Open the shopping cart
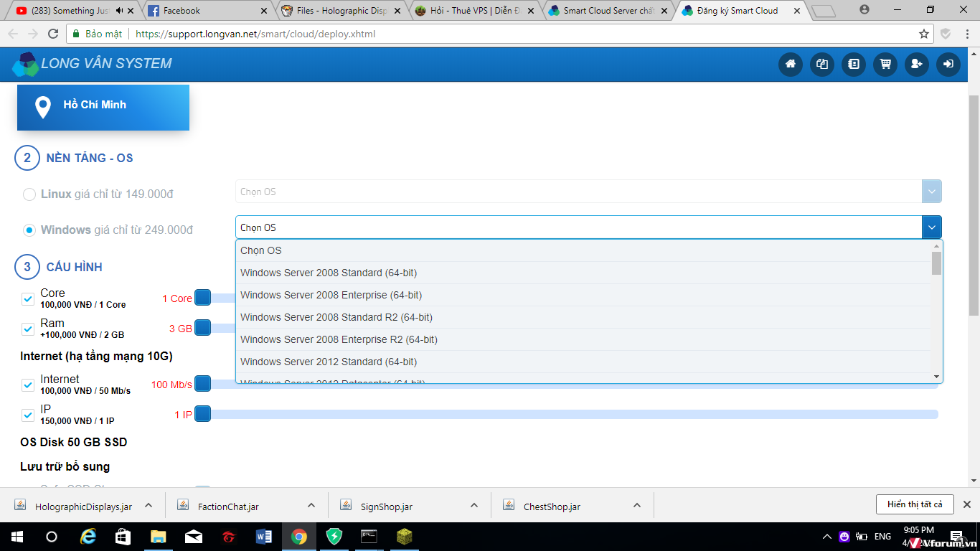The image size is (980, 551). tap(885, 64)
